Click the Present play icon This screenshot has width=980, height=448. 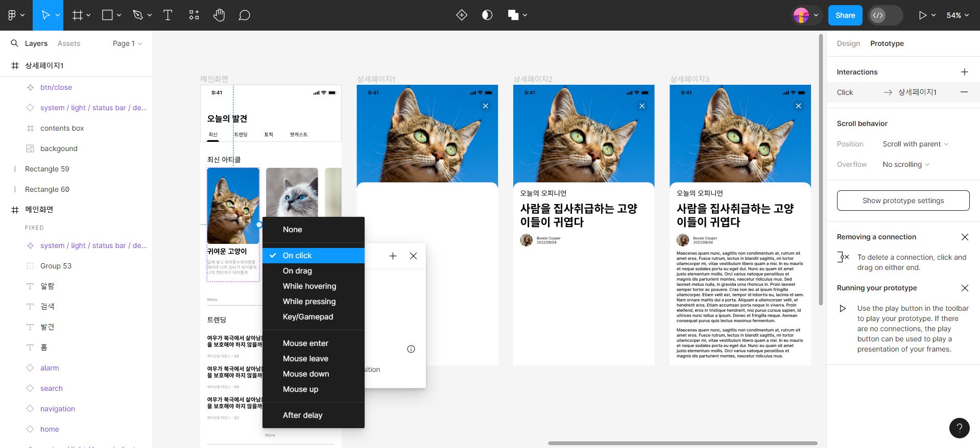922,15
